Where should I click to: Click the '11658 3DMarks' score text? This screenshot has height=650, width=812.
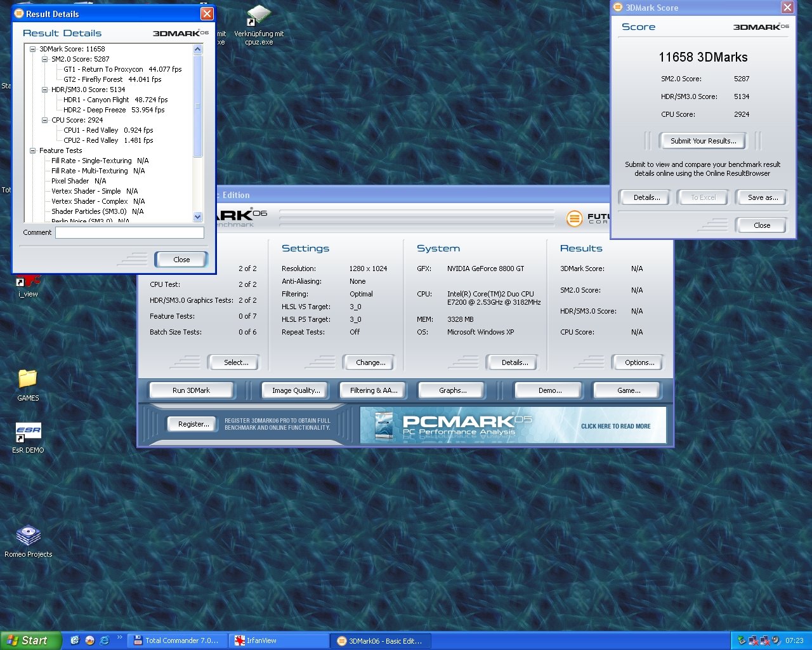[703, 57]
